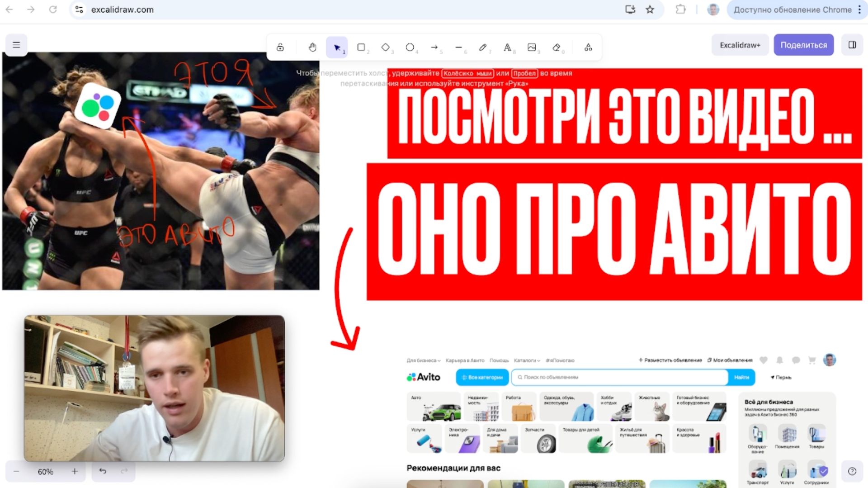868x488 pixels.
Task: Click Карьера в Авито link
Action: 465,360
